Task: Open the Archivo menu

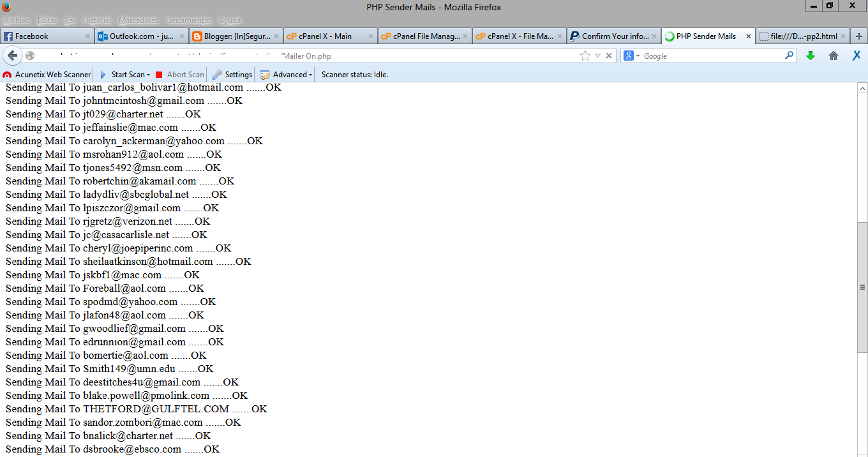Action: tap(17, 20)
